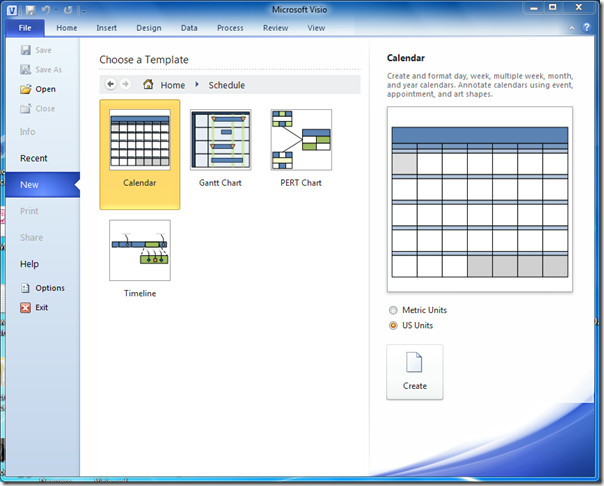Select Info in the backstage sidebar

point(27,132)
